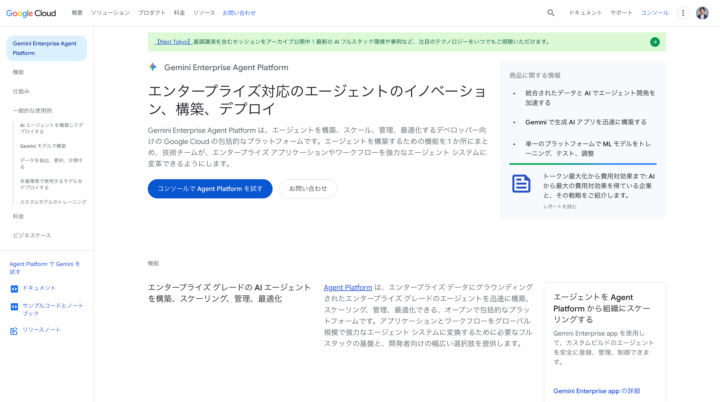This screenshot has height=402, width=720.
Task: Go to 機能 in the sidebar
Action: click(18, 72)
